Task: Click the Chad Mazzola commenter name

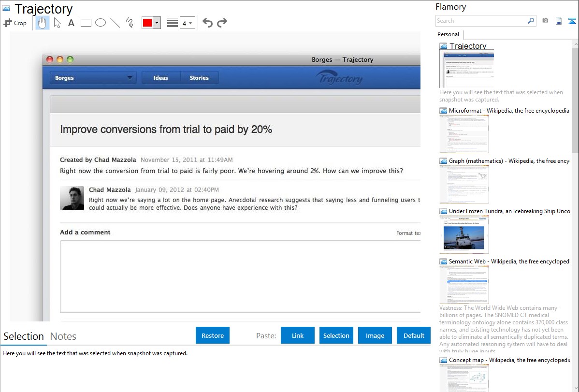Action: (110, 189)
